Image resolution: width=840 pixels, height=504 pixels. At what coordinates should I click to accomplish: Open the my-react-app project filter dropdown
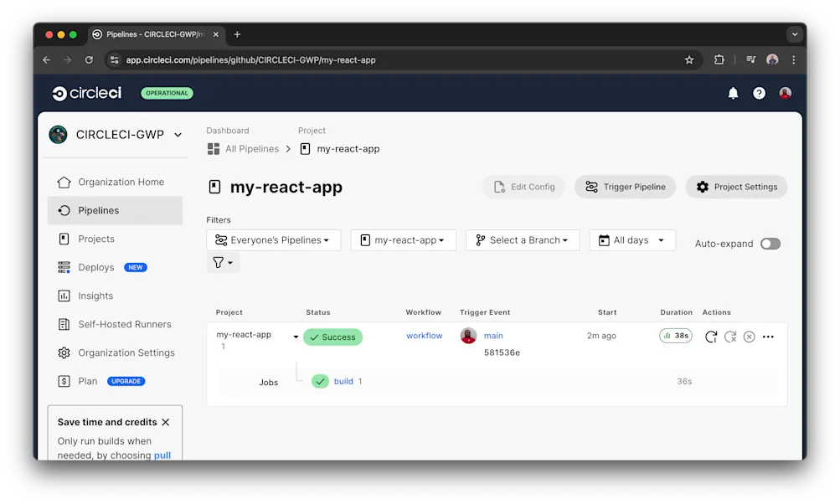click(x=403, y=240)
